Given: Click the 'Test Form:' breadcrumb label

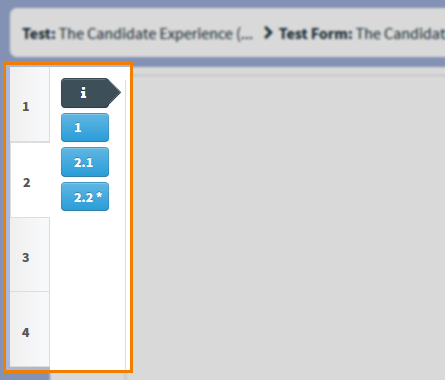Looking at the screenshot, I should coord(316,34).
